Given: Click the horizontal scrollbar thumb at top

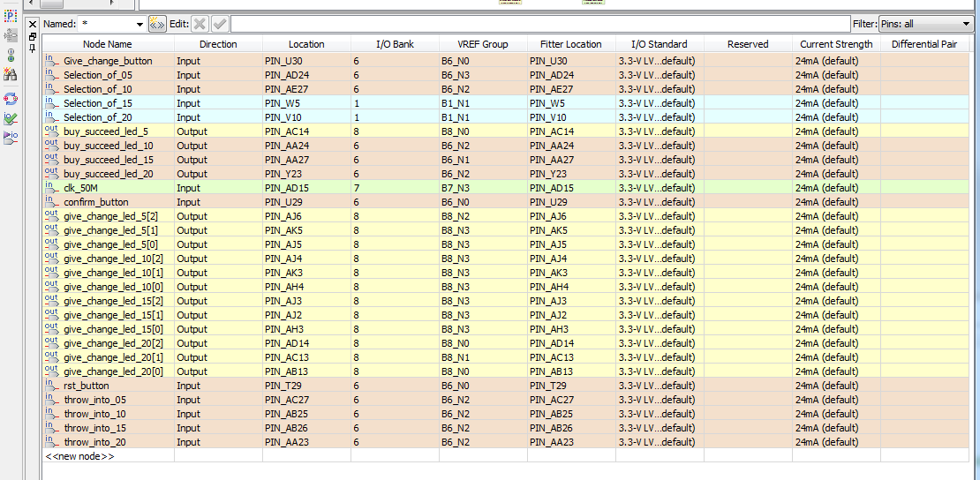Looking at the screenshot, I should tap(53, 4).
